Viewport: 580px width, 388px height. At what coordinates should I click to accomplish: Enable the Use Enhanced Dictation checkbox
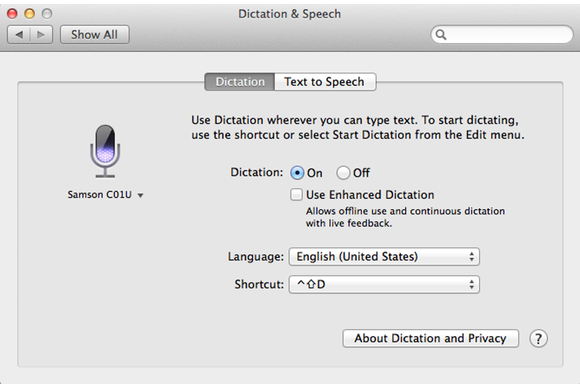[296, 195]
